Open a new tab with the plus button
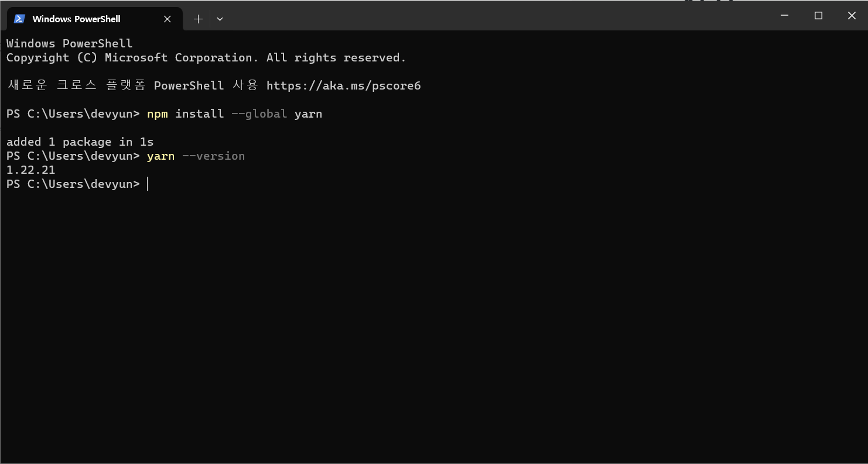The image size is (868, 464). 198,19
